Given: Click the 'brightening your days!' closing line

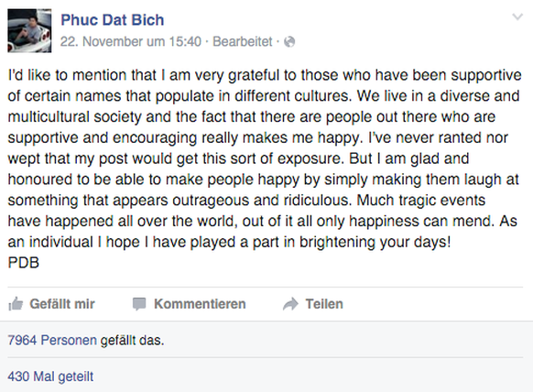Looking at the screenshot, I should pyautogui.click(x=229, y=242).
